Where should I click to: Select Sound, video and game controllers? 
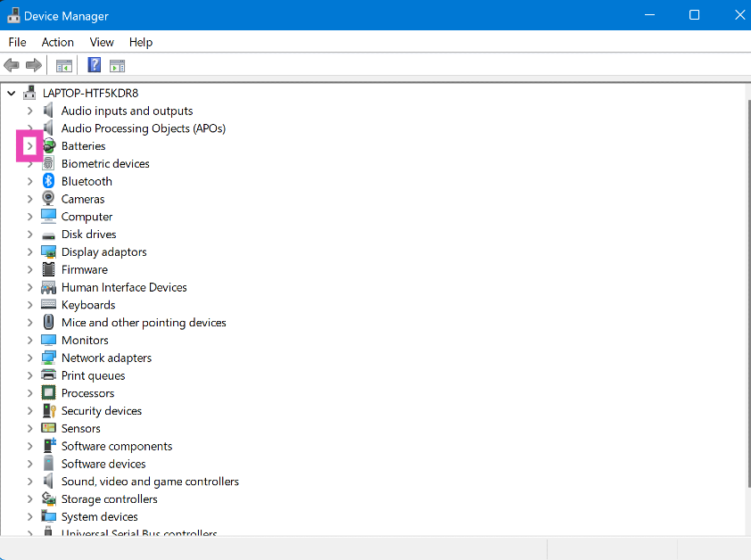click(150, 482)
